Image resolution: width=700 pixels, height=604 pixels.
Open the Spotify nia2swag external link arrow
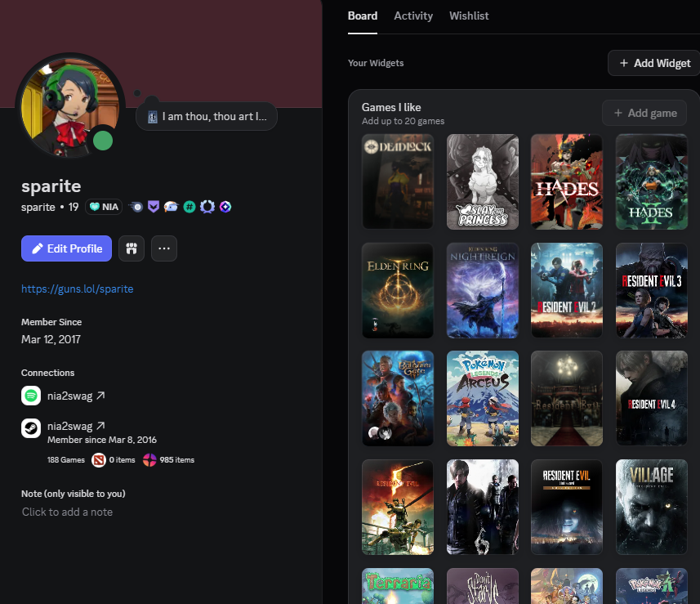click(101, 396)
